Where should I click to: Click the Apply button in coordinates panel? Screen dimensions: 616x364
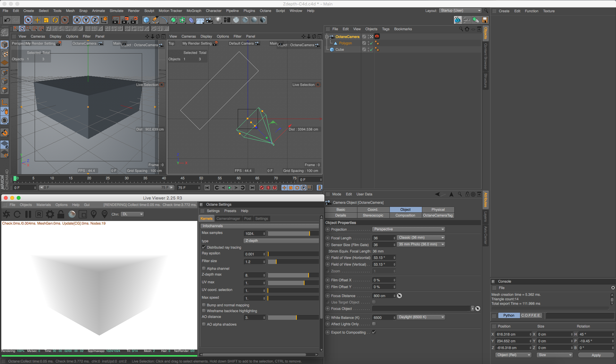596,355
